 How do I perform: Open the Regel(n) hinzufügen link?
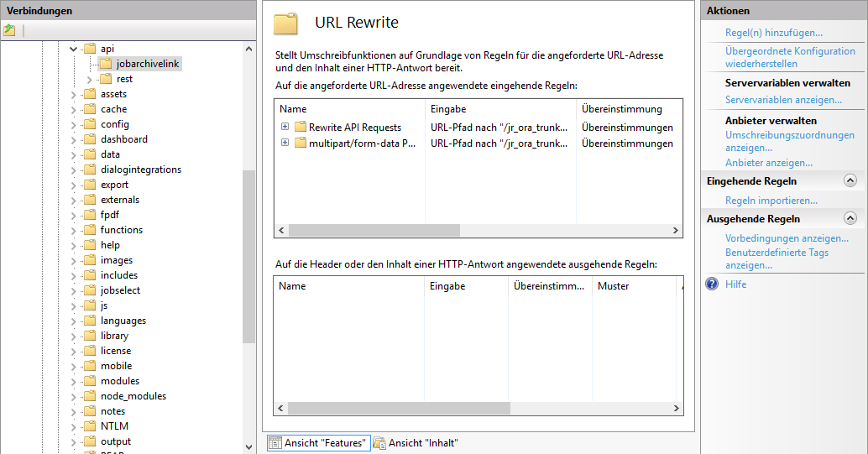point(773,33)
